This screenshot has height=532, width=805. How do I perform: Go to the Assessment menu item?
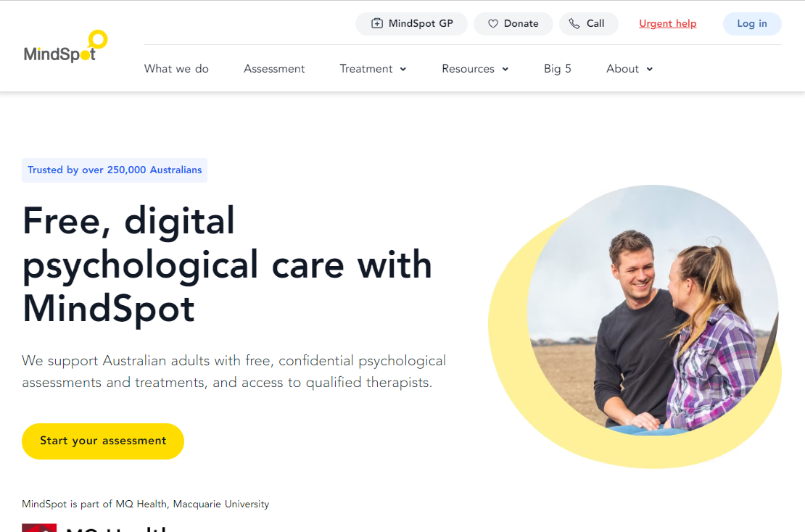(274, 69)
